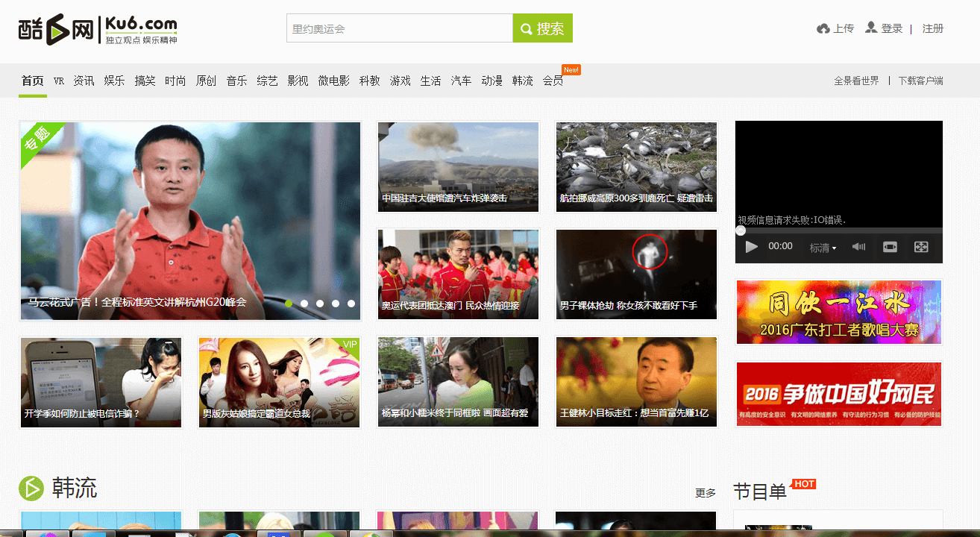
Task: Expand 更多 in the 韩流 section
Action: [x=705, y=493]
